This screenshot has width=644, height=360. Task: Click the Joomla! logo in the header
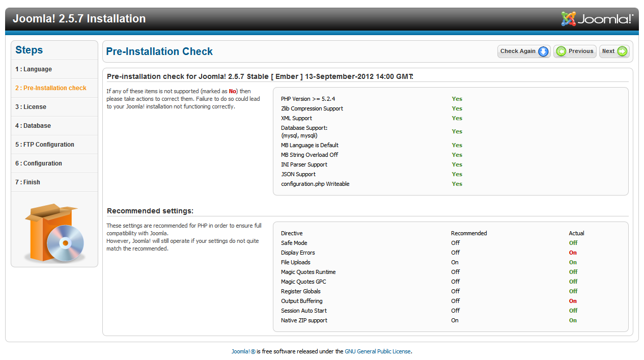[597, 19]
